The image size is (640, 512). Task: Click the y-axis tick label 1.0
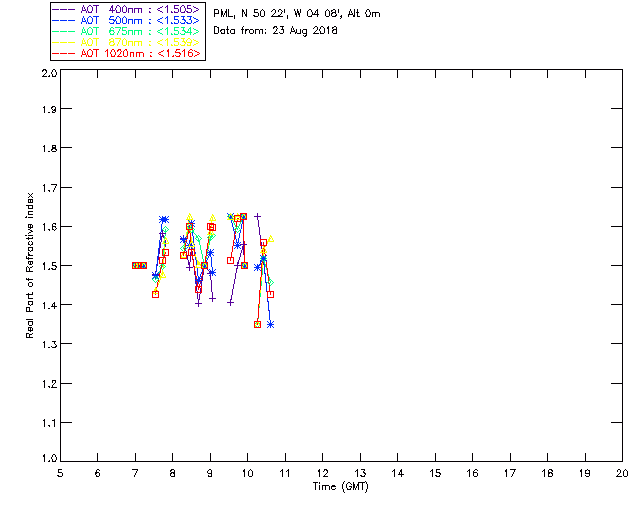[49, 459]
